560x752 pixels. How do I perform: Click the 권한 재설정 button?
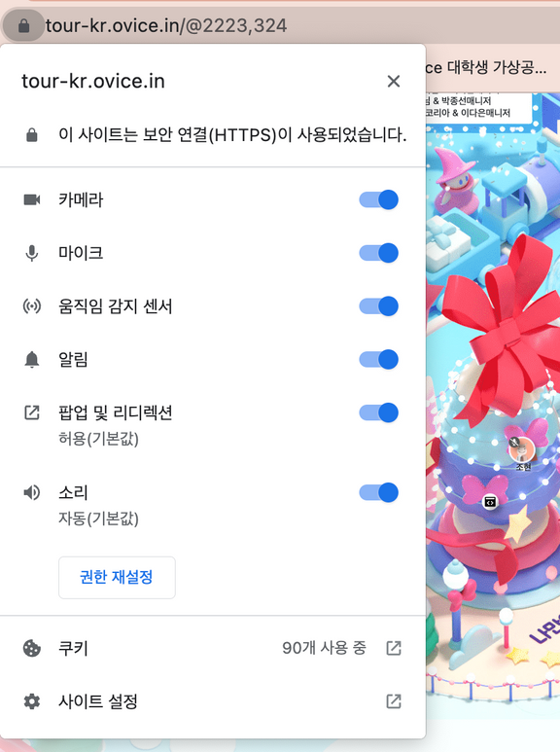117,577
